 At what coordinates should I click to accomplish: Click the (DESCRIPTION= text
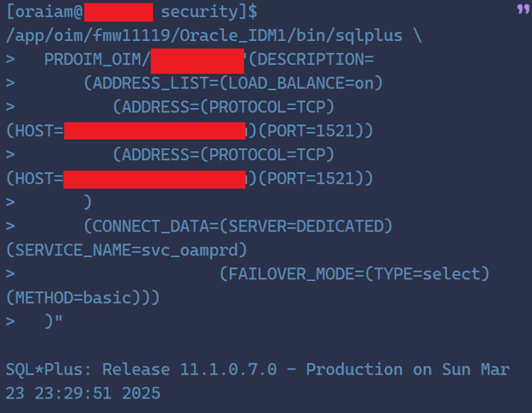pos(312,60)
